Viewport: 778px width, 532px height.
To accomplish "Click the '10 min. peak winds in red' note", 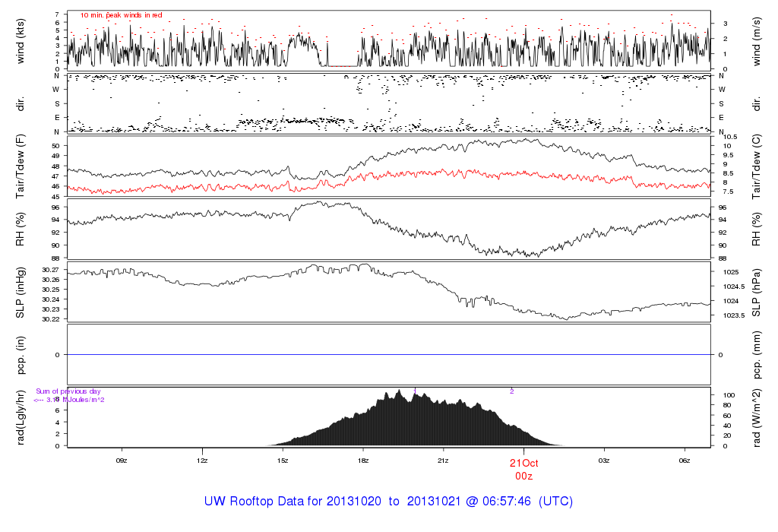I will (x=122, y=15).
